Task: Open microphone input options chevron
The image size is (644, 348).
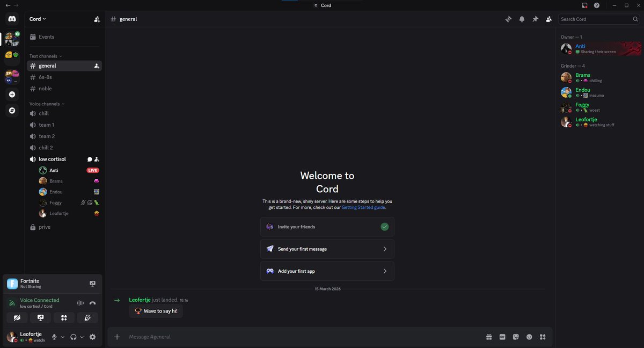Action: point(62,337)
